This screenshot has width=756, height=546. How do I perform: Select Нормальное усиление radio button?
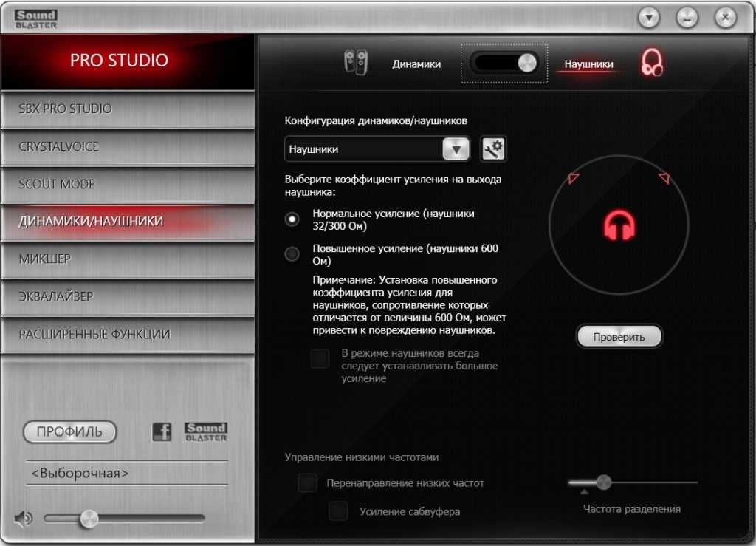(x=293, y=219)
